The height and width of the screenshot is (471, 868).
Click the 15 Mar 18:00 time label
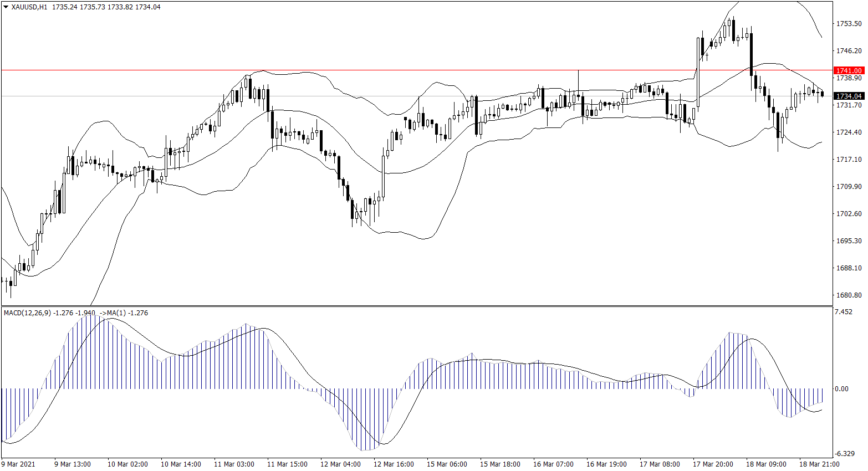500,464
